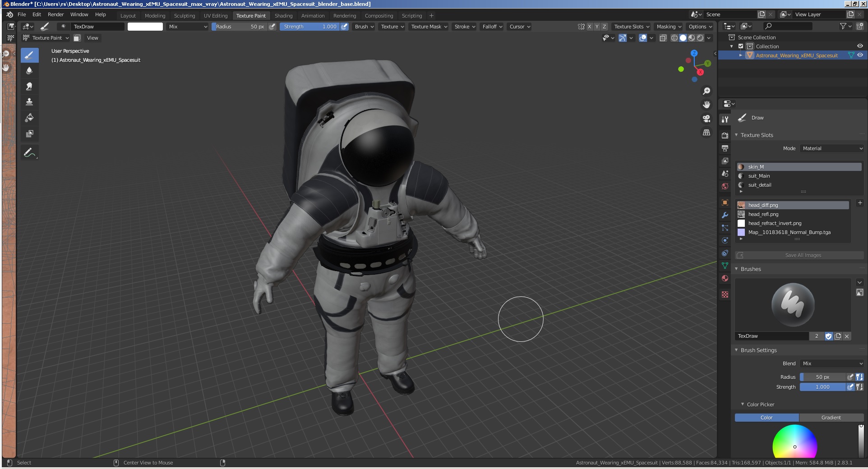
Task: Open Texture Slots mode Material dropdown
Action: pyautogui.click(x=832, y=148)
